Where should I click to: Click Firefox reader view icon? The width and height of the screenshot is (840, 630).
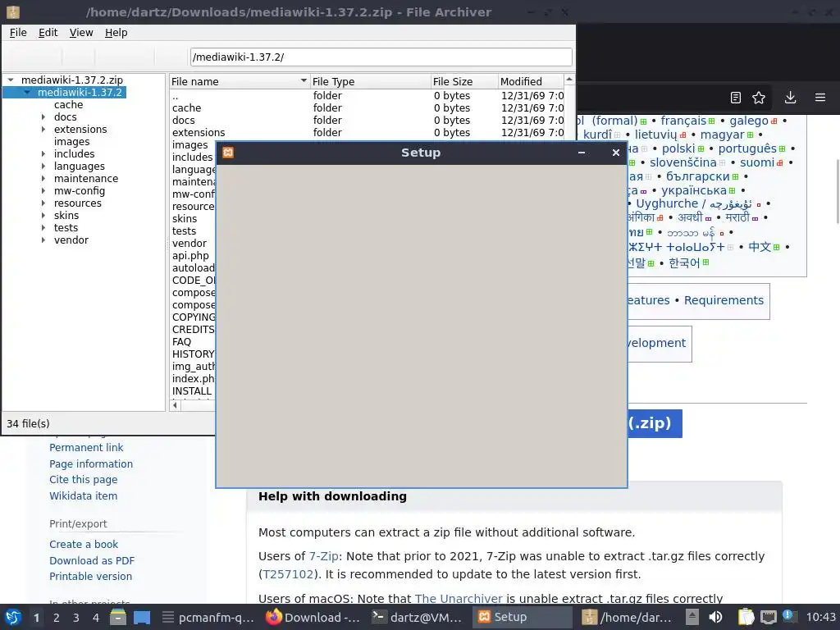736,98
